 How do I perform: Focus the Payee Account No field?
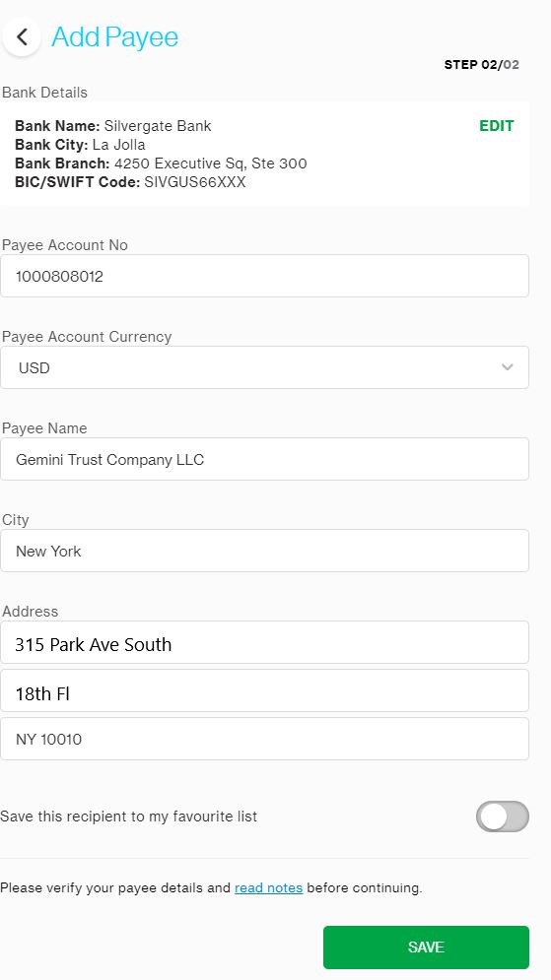264,276
